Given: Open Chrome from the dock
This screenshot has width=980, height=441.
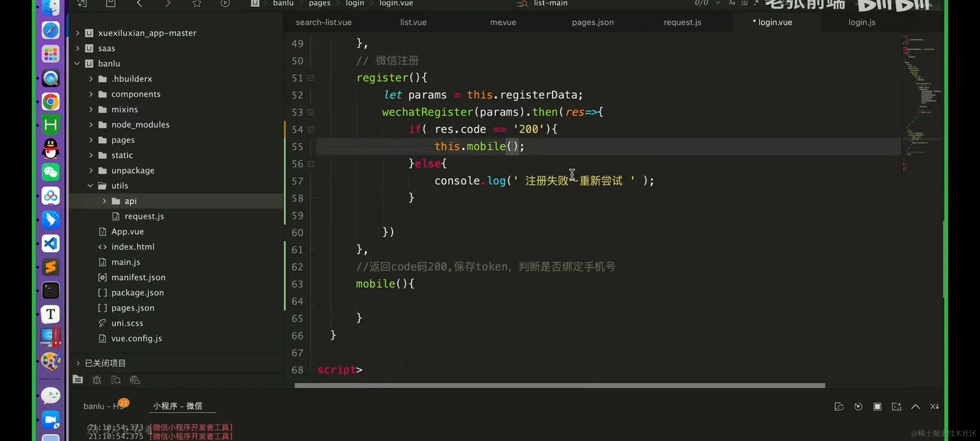Looking at the screenshot, I should tap(51, 101).
